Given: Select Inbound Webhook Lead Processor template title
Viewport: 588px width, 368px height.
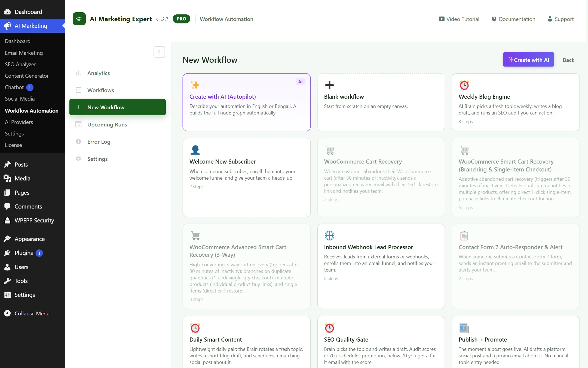Looking at the screenshot, I should [x=368, y=247].
